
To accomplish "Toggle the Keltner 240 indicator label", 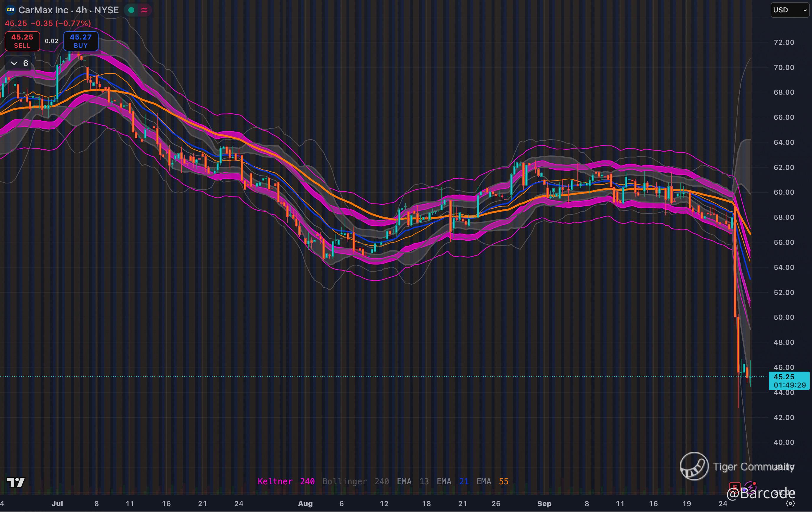I will [286, 481].
